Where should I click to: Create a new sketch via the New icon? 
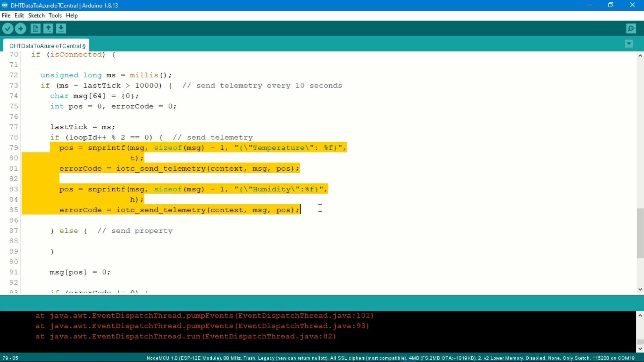pos(35,28)
